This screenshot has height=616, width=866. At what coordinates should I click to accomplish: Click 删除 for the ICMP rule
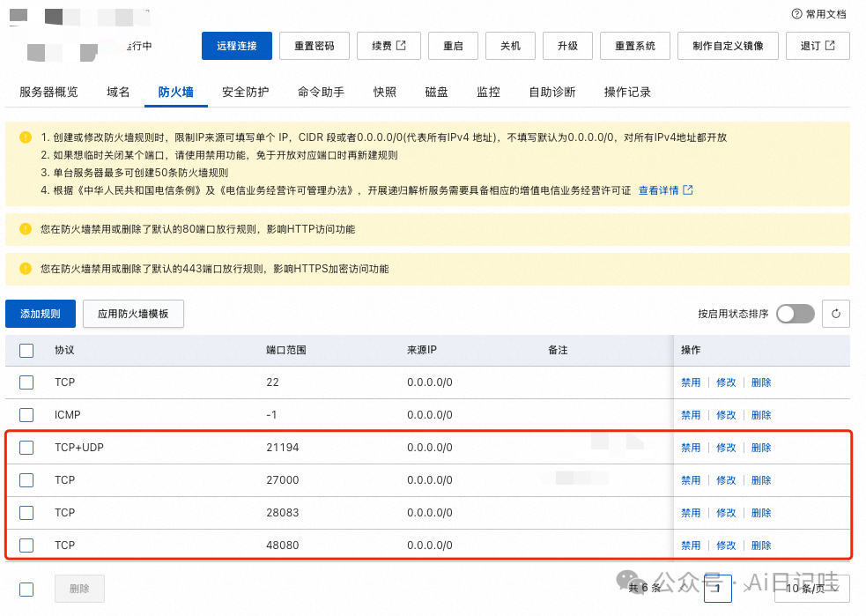point(761,415)
